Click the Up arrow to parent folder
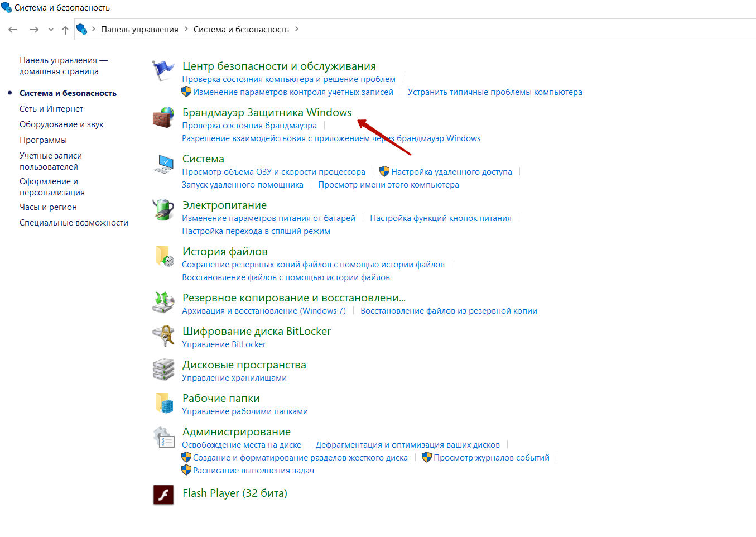The width and height of the screenshot is (756, 537). [x=65, y=30]
